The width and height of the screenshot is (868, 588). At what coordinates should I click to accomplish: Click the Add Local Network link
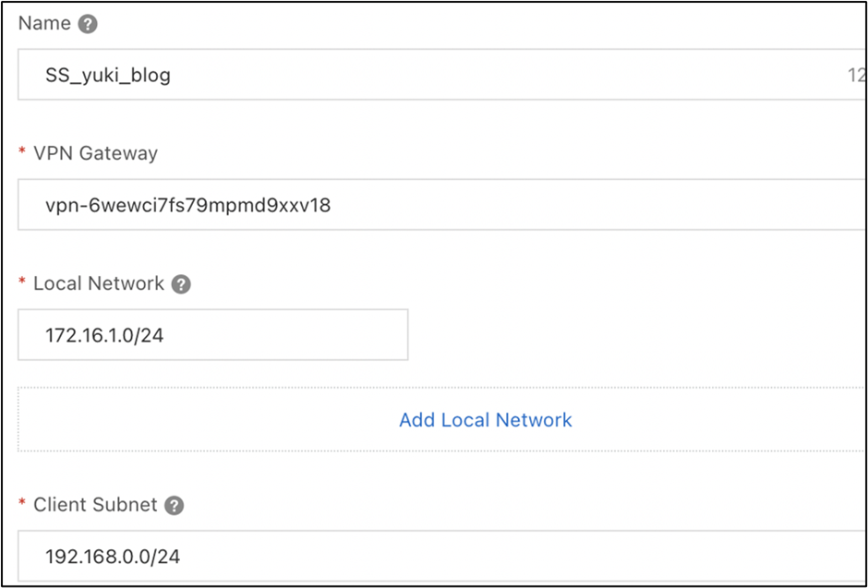tap(486, 420)
